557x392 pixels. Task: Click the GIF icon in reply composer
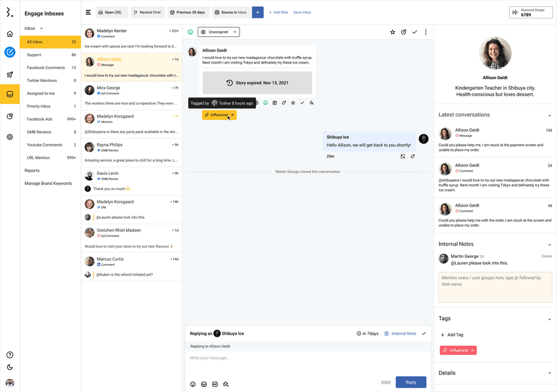coord(215,384)
